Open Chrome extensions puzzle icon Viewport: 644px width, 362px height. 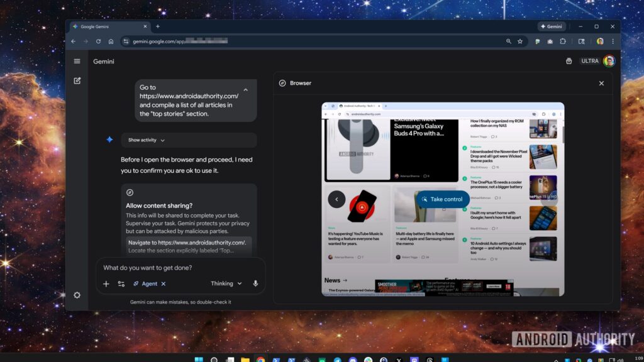(x=563, y=41)
